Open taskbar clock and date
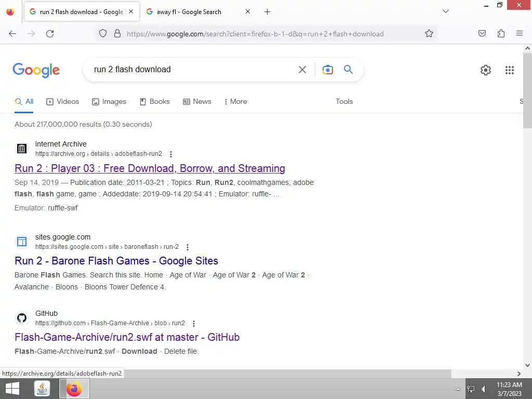This screenshot has width=532, height=399. [510, 389]
